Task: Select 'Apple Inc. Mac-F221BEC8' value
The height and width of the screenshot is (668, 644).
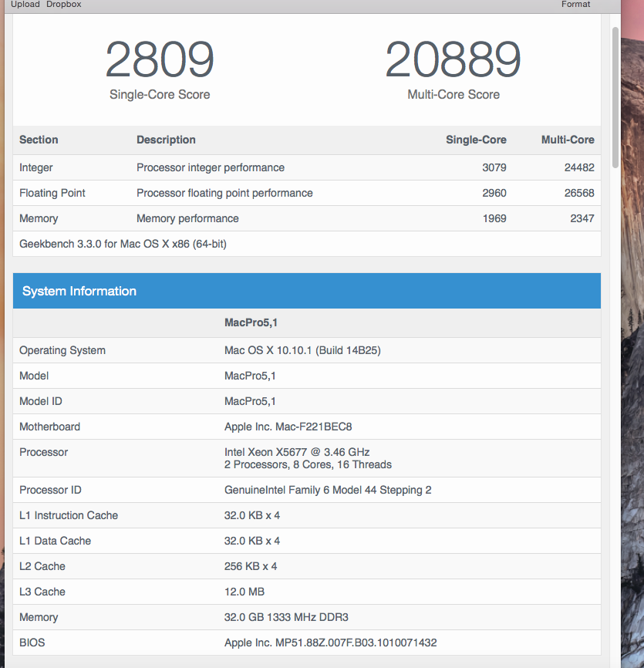Action: [288, 427]
